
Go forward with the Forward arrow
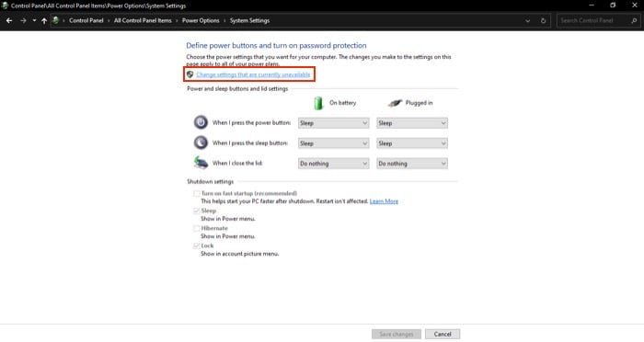23,20
